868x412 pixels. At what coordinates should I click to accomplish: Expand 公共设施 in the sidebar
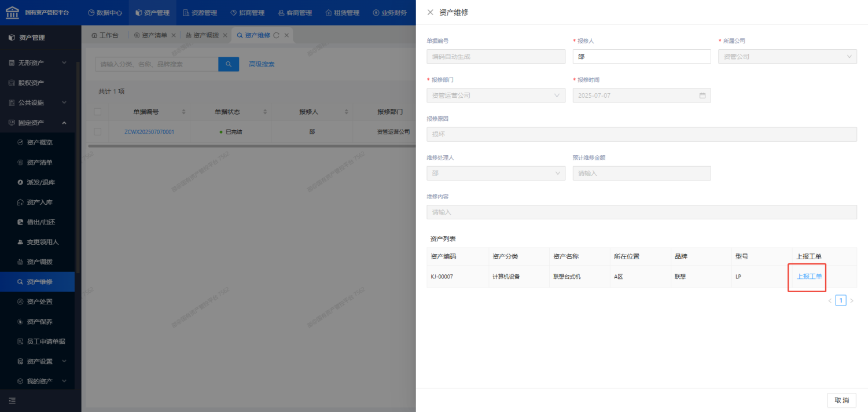37,102
